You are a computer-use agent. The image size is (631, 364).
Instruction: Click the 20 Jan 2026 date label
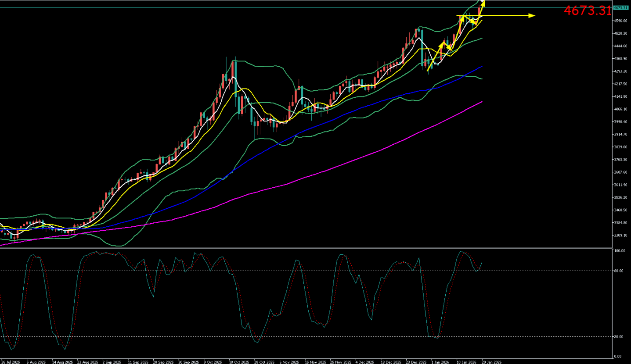[x=492, y=362]
